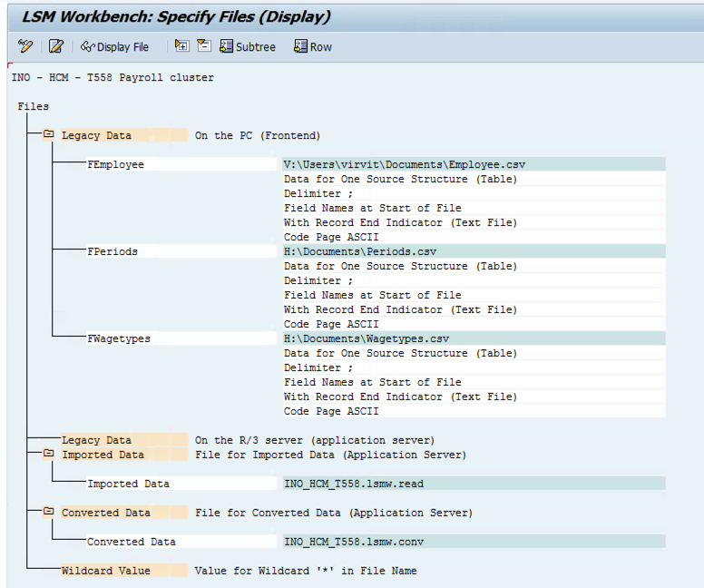This screenshot has height=588, width=704.
Task: Click 'On the PC (Frontend)' description text
Action: pyautogui.click(x=258, y=136)
